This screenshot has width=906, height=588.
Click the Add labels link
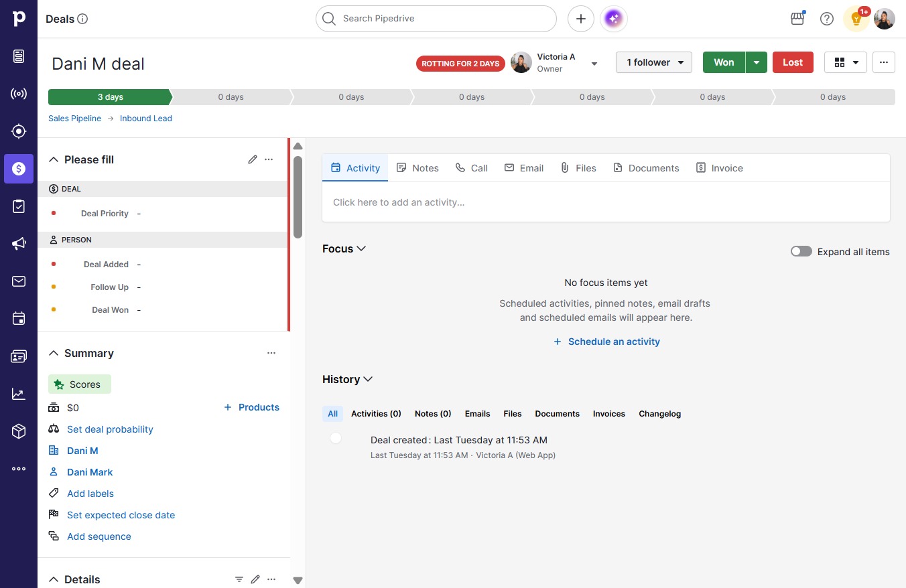90,494
